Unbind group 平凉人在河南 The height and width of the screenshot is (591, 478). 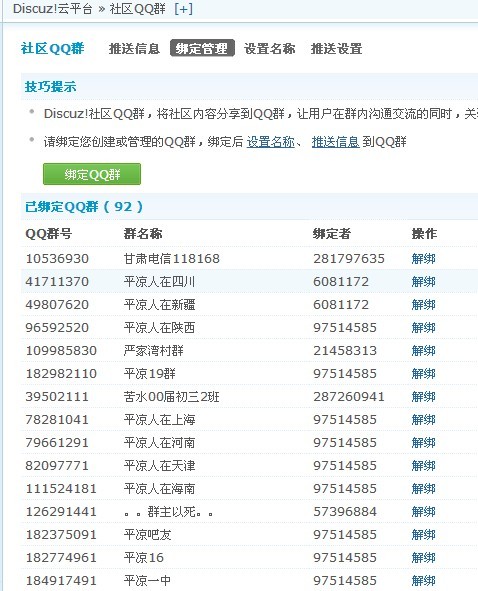(423, 443)
